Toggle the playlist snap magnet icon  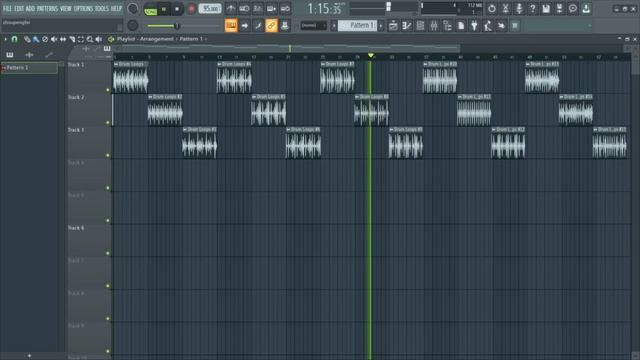(x=14, y=39)
